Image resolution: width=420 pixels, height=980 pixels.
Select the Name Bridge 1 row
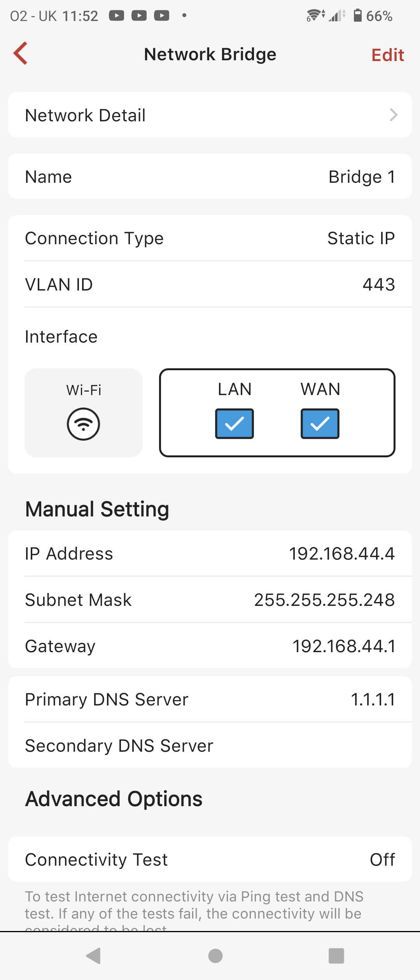pos(210,177)
